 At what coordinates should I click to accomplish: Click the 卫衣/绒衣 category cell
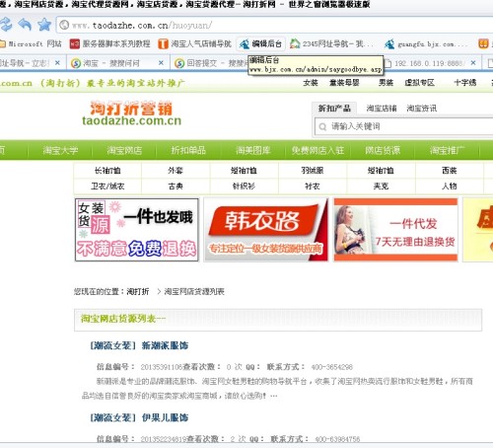click(107, 187)
